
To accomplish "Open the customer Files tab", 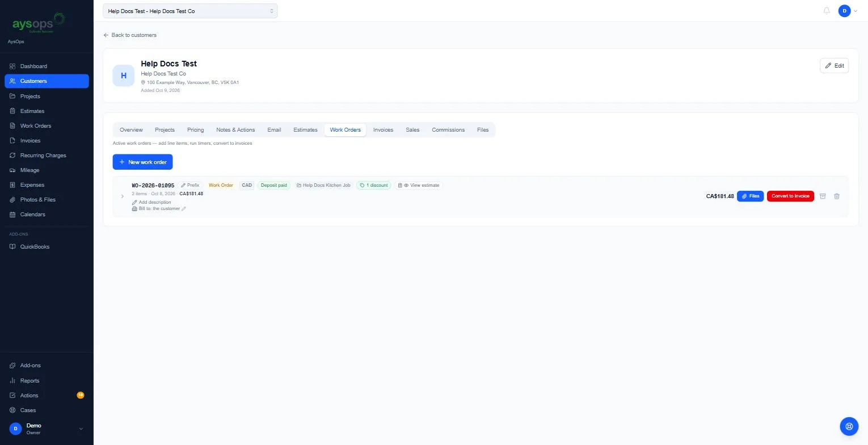I will 483,130.
